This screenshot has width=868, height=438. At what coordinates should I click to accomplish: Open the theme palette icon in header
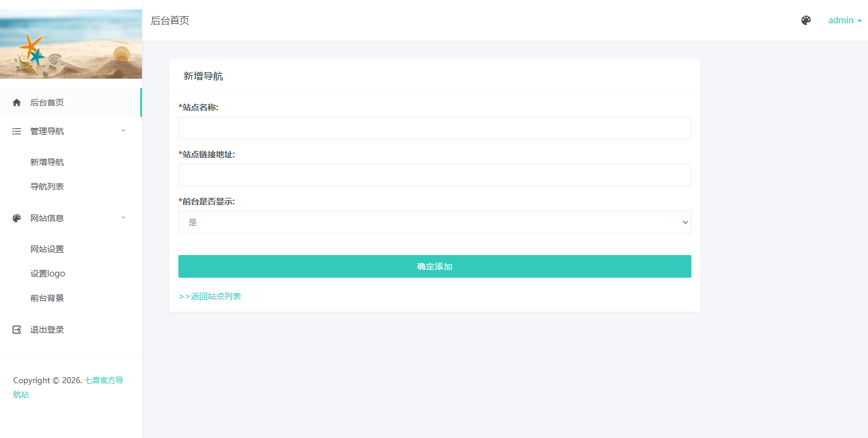click(806, 20)
